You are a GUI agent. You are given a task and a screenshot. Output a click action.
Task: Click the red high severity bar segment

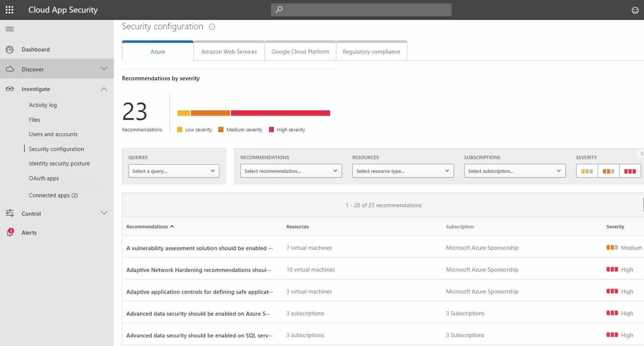tap(280, 113)
